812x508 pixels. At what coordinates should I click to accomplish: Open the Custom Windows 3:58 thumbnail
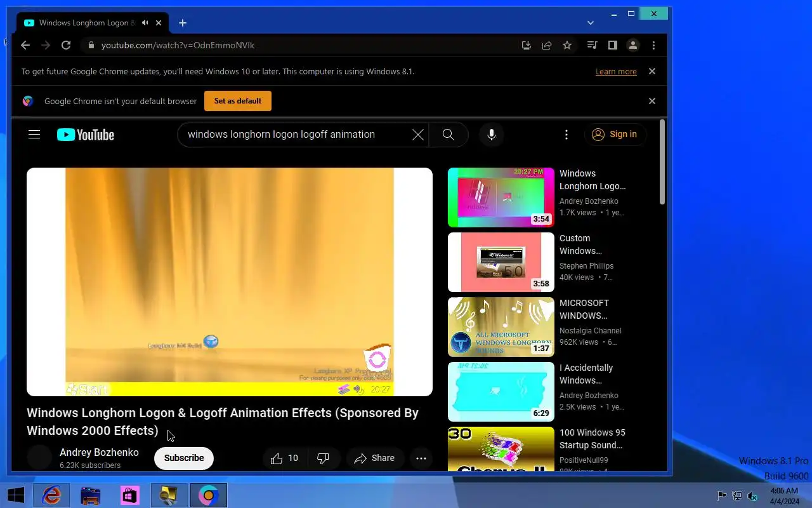501,262
